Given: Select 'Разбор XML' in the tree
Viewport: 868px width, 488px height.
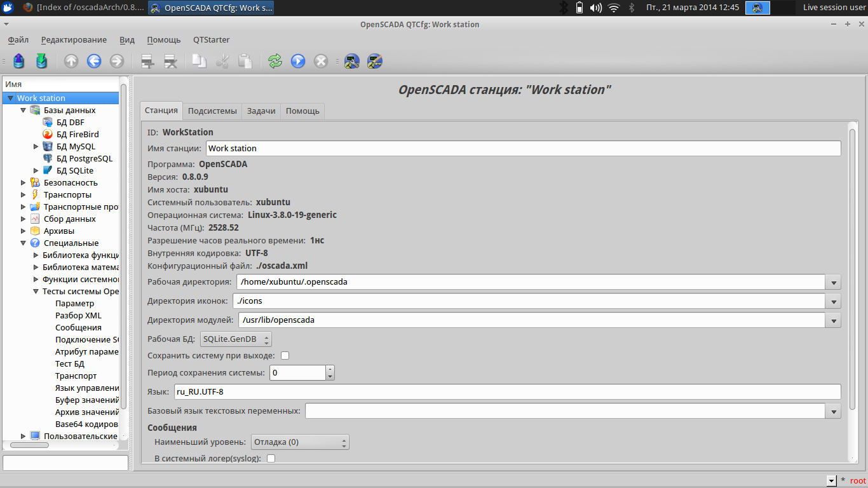Looking at the screenshot, I should tap(78, 316).
